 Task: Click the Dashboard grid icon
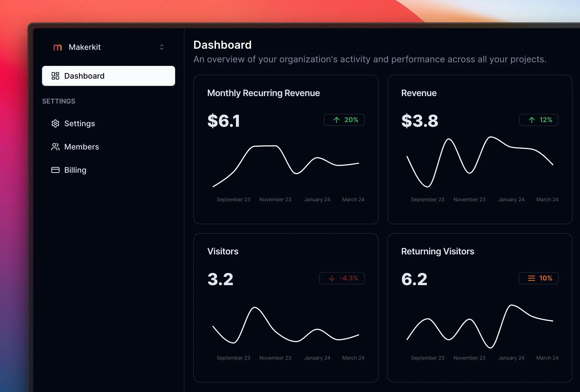point(55,76)
